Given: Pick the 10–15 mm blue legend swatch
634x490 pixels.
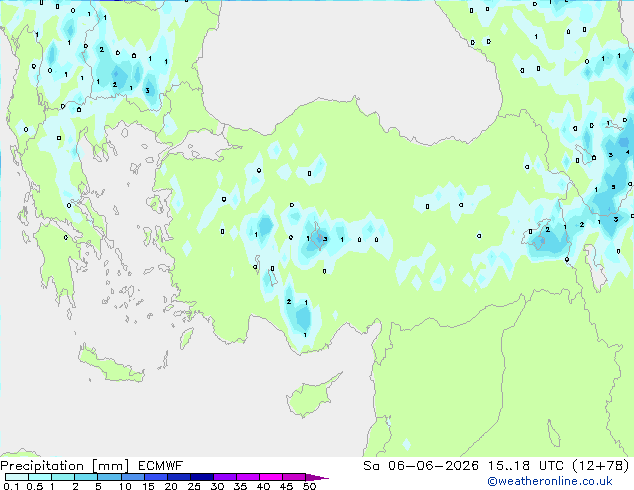Looking at the screenshot, I should [132, 477].
